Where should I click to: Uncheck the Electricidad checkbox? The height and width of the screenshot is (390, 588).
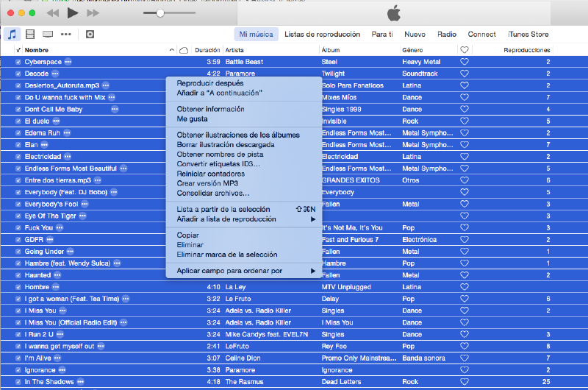[18, 157]
